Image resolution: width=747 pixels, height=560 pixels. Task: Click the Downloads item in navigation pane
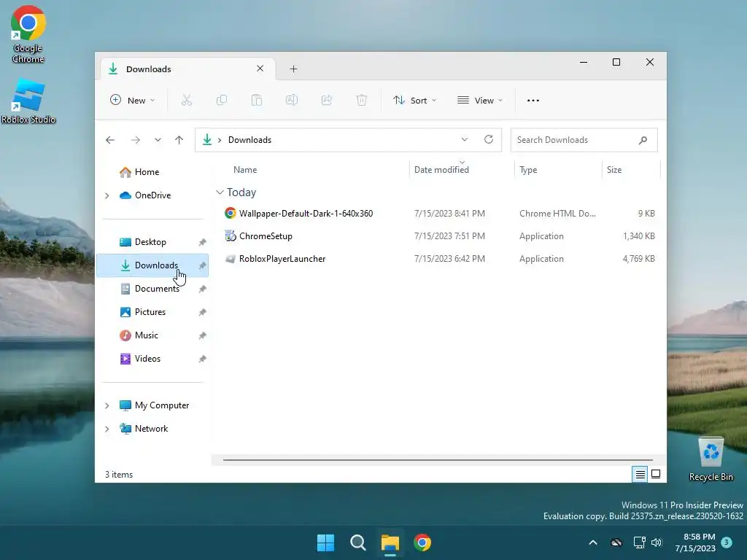[152, 265]
